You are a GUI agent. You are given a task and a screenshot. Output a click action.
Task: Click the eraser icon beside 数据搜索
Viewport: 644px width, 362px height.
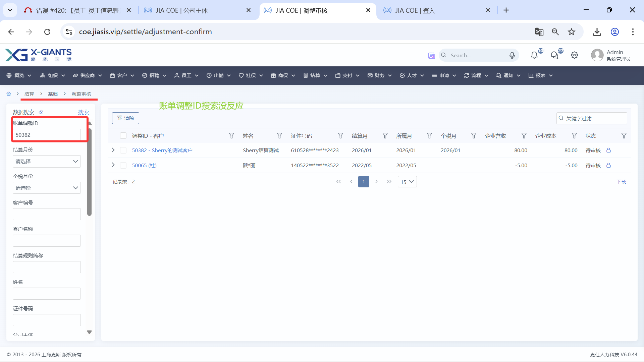(41, 112)
